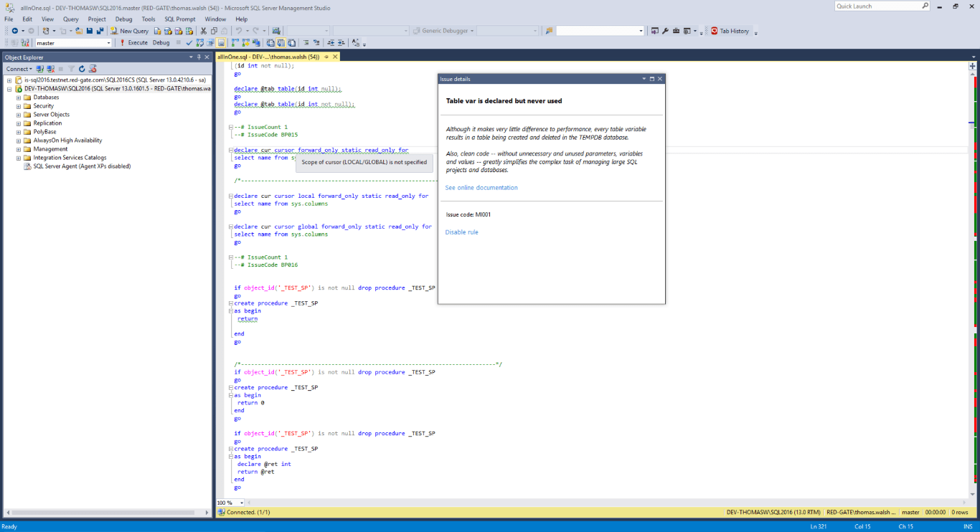Click the Decrease Indent icon
This screenshot has width=980, height=532.
coord(331,42)
